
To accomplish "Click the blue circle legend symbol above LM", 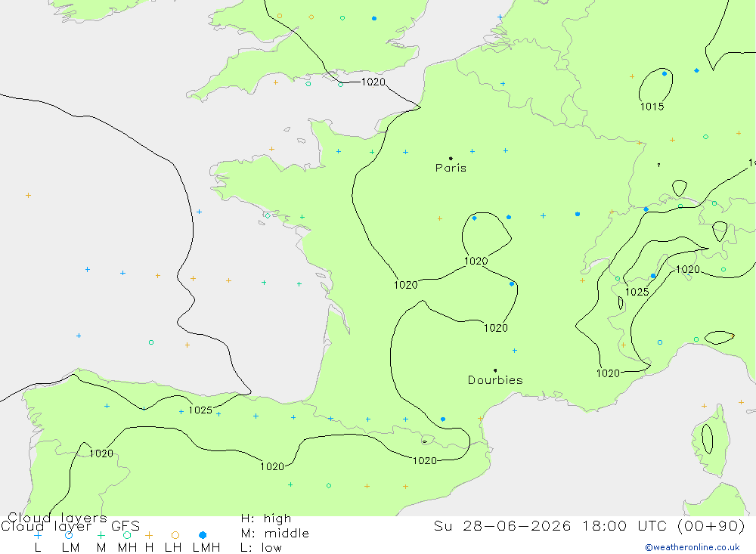I will point(69,535).
